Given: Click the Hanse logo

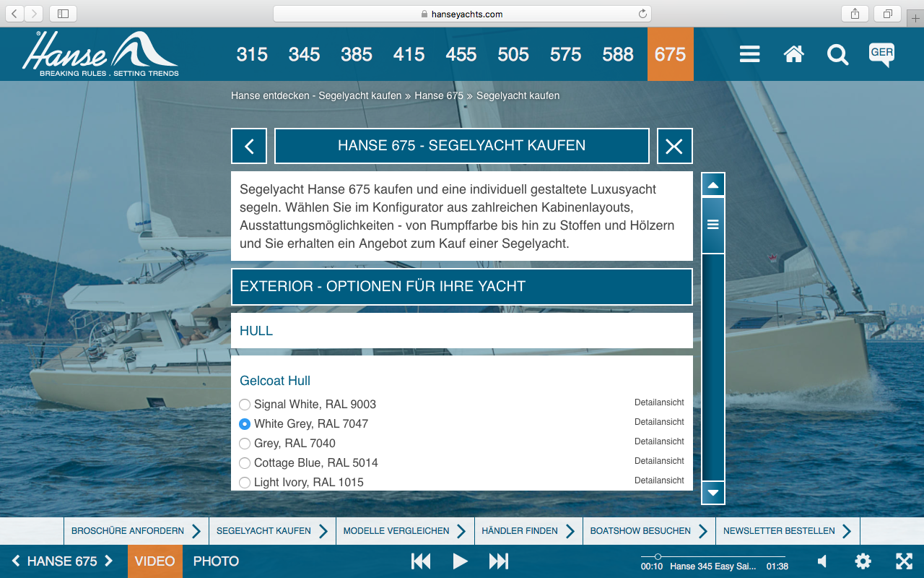Looking at the screenshot, I should pos(100,53).
